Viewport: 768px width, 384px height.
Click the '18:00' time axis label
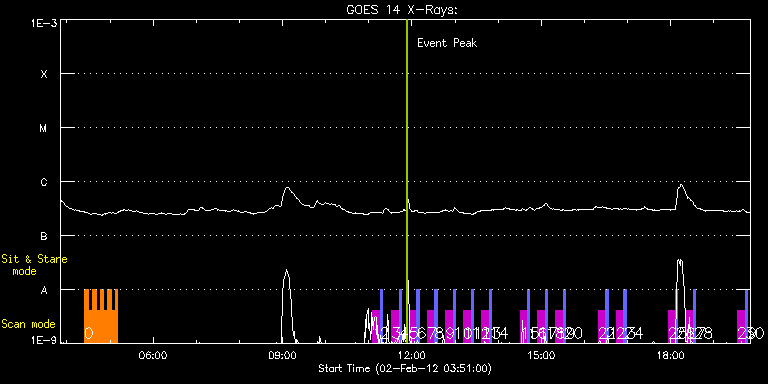pyautogui.click(x=671, y=356)
